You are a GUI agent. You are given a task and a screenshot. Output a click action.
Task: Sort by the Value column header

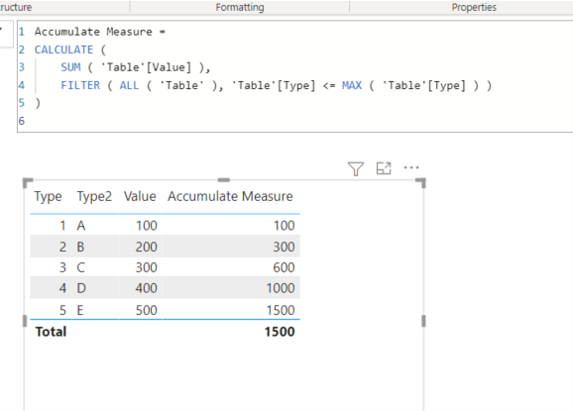coord(140,197)
